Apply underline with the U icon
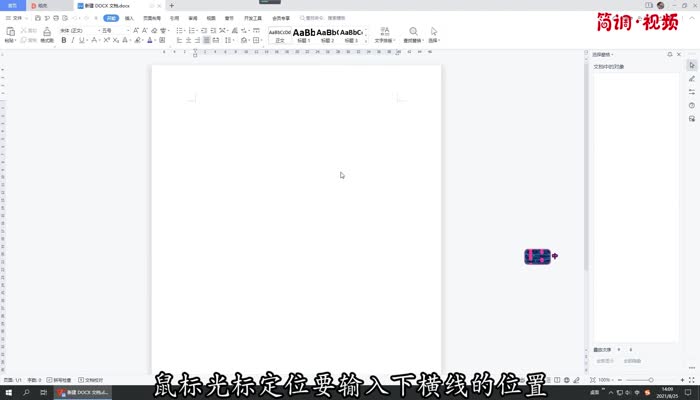 coord(83,41)
